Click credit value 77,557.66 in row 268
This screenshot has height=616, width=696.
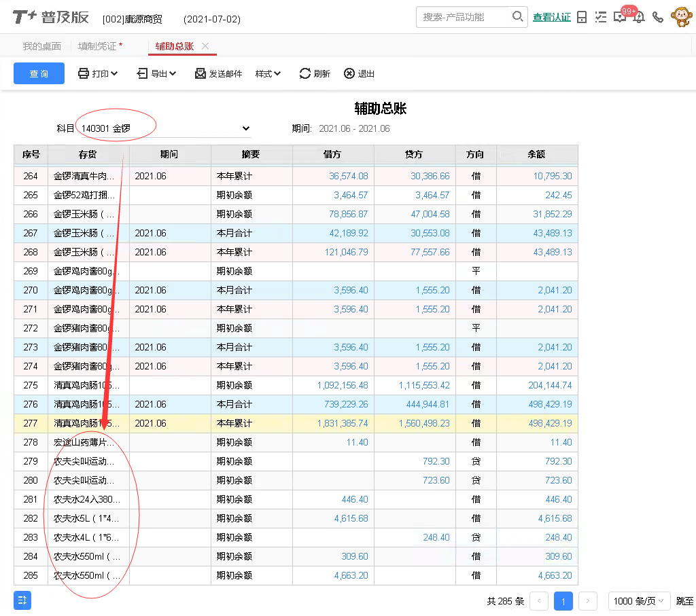pos(430,253)
